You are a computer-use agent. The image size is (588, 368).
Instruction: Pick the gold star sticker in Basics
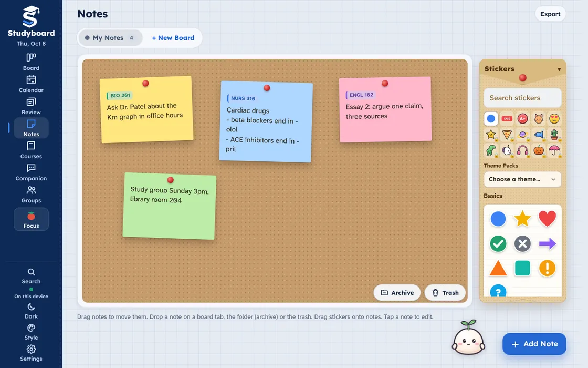pyautogui.click(x=522, y=219)
